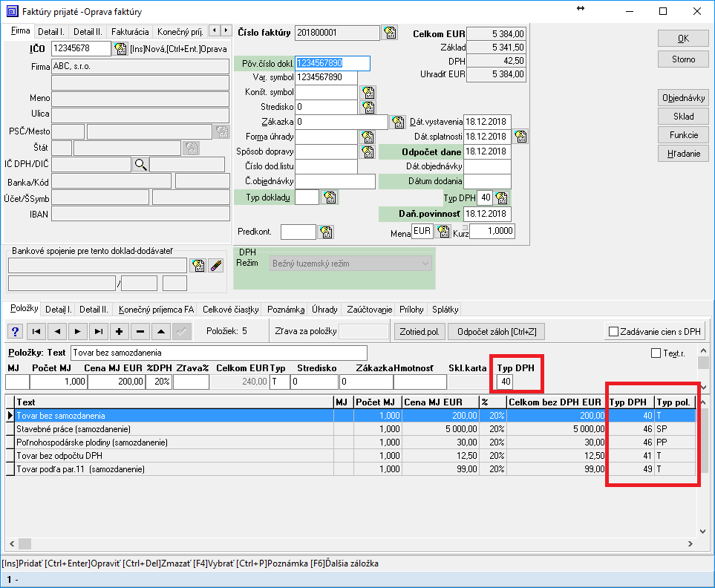
Task: Open the IČO company lookup icon
Action: pos(120,49)
